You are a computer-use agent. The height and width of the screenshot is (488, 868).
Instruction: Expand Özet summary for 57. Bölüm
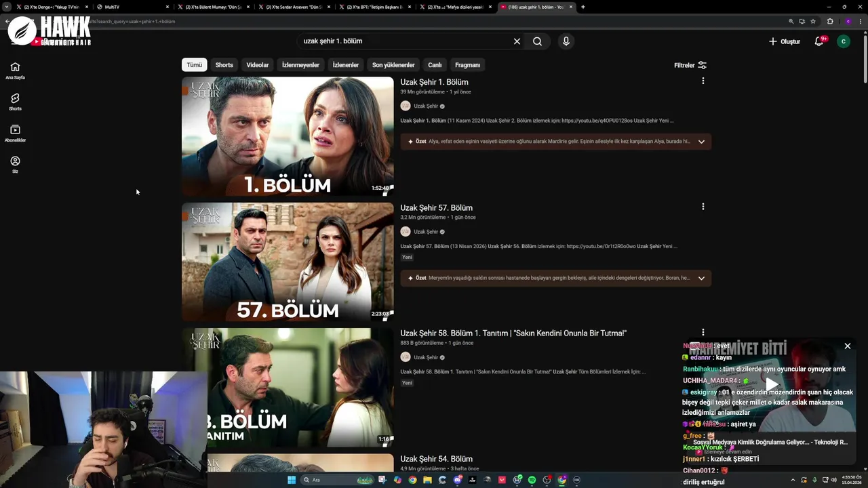pos(701,278)
